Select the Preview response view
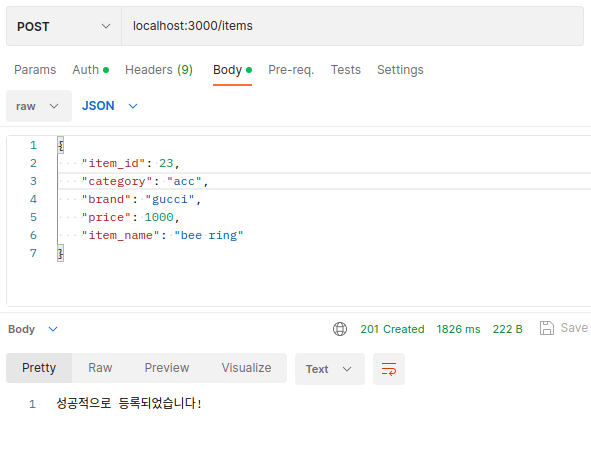The height and width of the screenshot is (452, 591). (167, 368)
